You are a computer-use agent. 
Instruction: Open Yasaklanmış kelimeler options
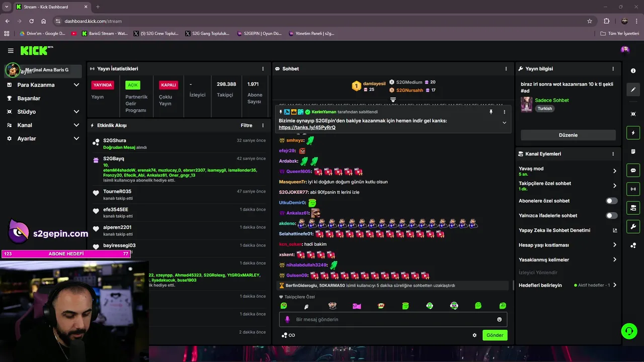tap(614, 260)
